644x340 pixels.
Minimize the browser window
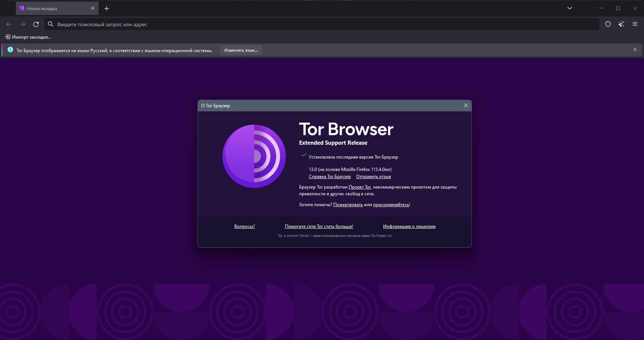[x=601, y=8]
